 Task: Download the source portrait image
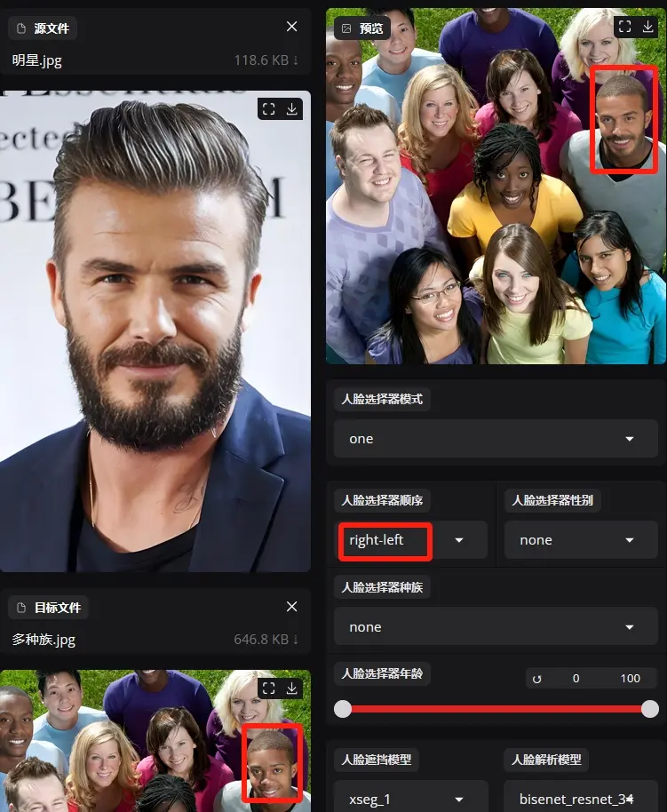click(x=292, y=109)
